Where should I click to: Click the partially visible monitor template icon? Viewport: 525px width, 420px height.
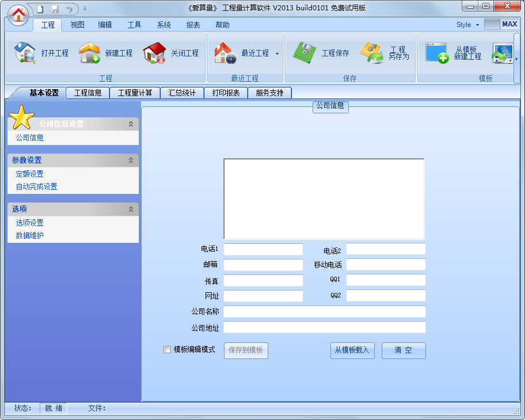pos(502,53)
